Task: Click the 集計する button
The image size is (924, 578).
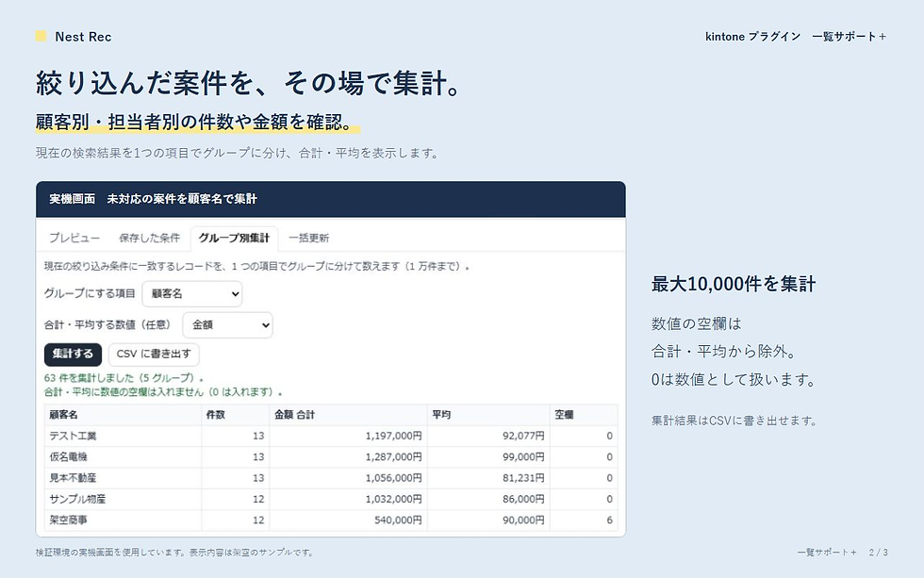Action: click(73, 355)
